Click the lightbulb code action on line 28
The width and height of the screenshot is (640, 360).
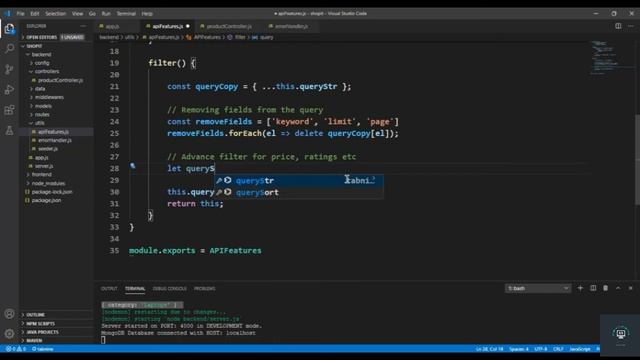coord(133,166)
